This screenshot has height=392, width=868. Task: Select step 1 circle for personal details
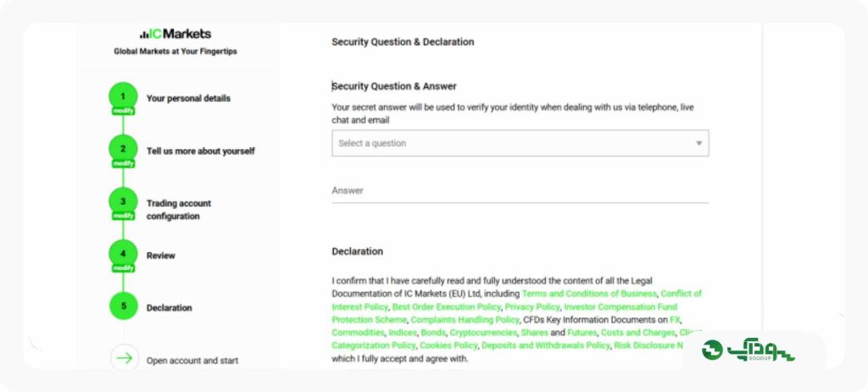(123, 97)
